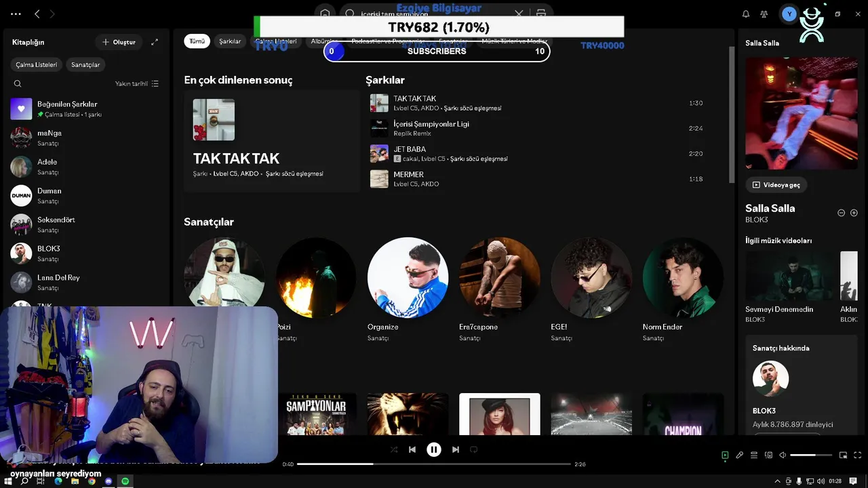The height and width of the screenshot is (488, 868).
Task: Open the Windows notification center
Action: pos(854,481)
